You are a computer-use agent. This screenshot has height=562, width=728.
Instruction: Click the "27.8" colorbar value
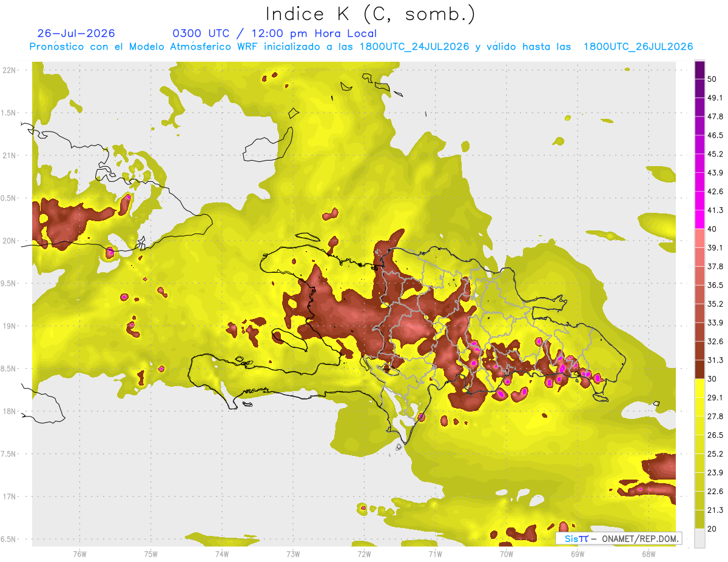point(715,416)
